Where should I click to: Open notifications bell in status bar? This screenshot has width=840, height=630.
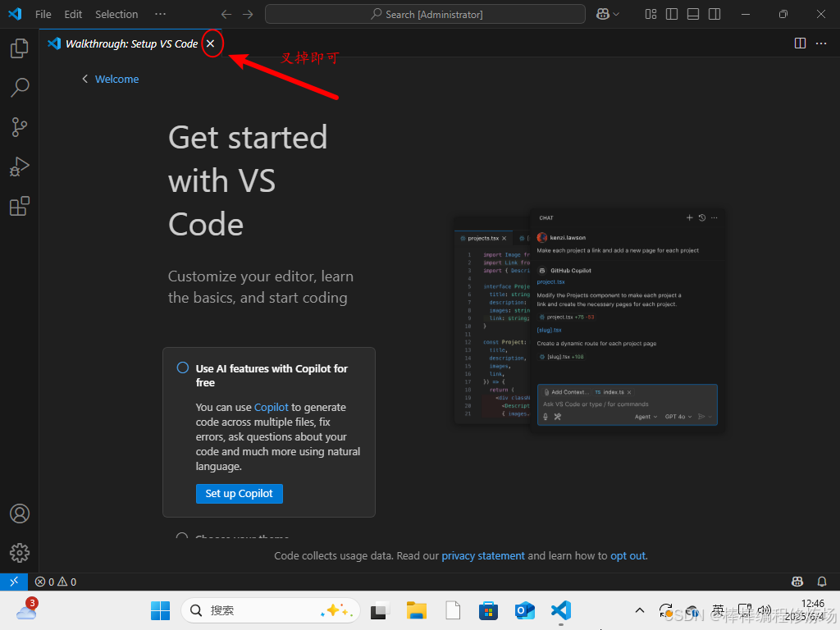pyautogui.click(x=821, y=582)
